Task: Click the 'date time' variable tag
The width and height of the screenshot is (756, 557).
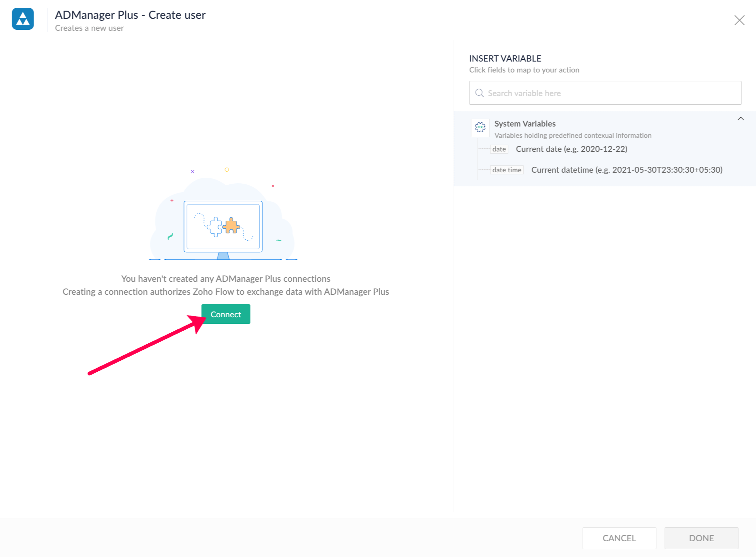Action: [507, 170]
